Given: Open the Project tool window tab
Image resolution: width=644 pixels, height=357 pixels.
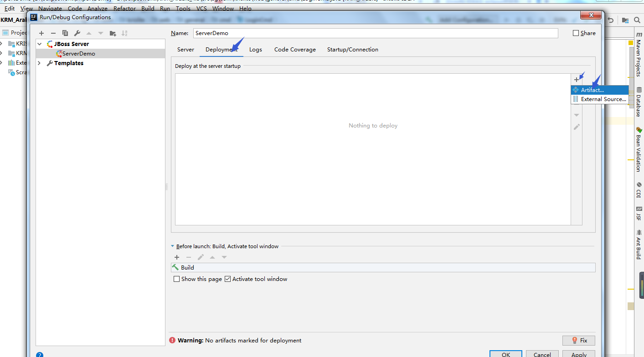Looking at the screenshot, I should click(x=15, y=33).
